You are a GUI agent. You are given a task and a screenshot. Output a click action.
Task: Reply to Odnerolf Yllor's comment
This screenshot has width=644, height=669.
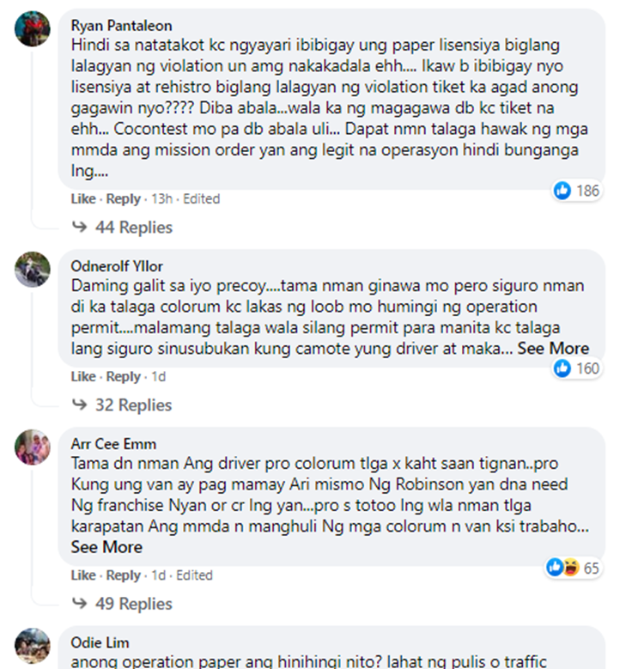tap(124, 377)
